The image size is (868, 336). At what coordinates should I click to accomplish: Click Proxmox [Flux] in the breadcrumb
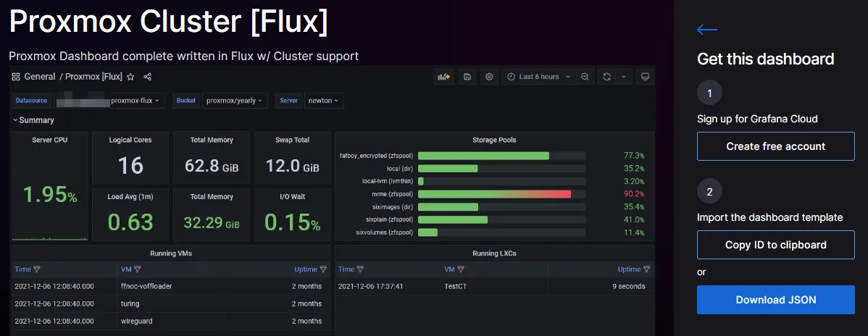click(x=93, y=77)
